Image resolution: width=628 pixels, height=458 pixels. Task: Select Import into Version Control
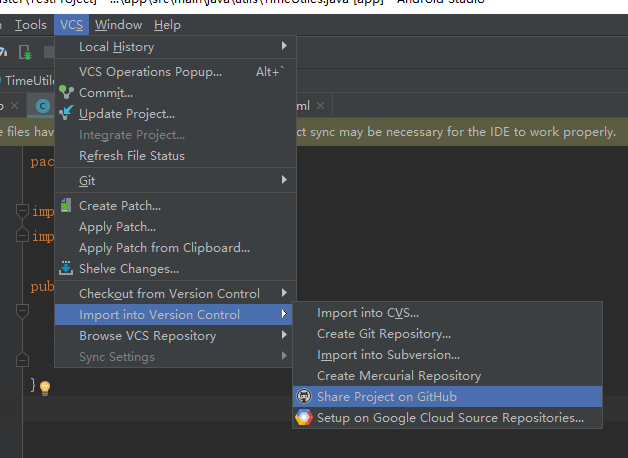175,314
